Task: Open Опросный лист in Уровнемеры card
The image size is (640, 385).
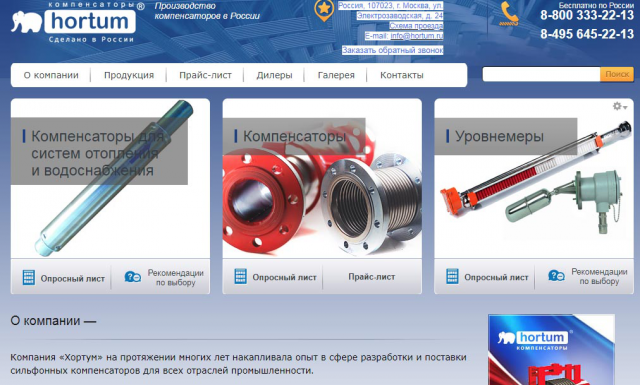Action: 496,278
